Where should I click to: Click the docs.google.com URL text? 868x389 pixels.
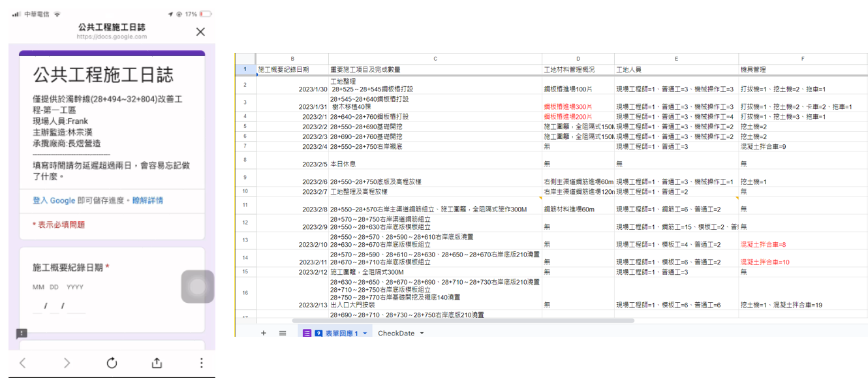coord(112,37)
